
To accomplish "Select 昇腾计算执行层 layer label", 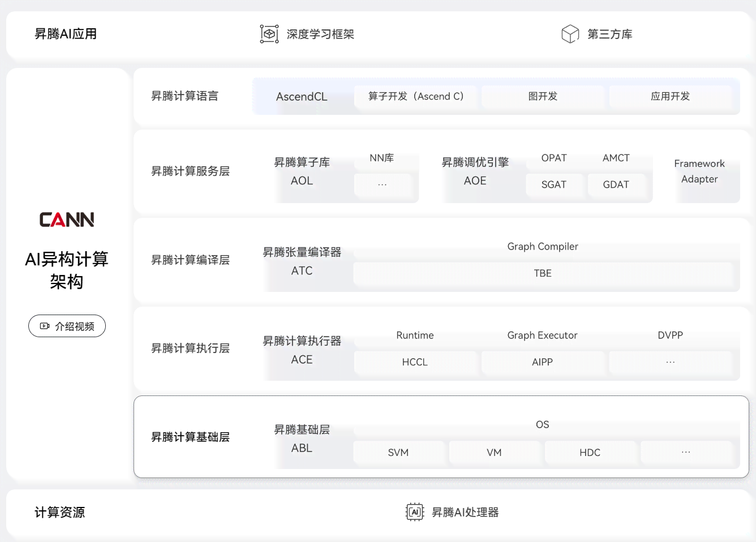I will click(x=190, y=349).
